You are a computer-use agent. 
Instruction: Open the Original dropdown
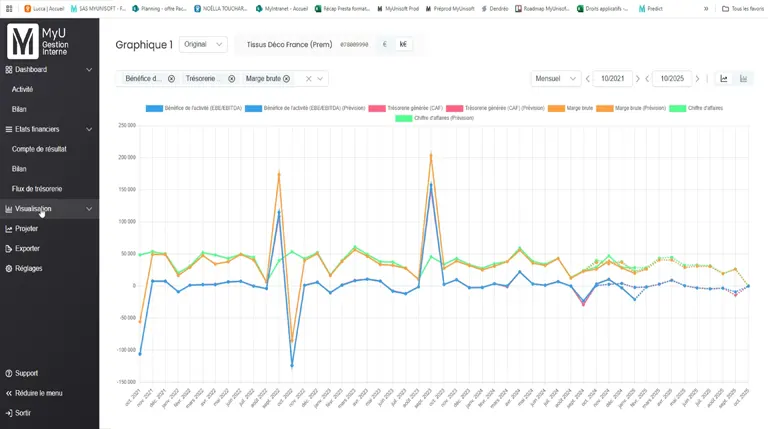[x=202, y=45]
